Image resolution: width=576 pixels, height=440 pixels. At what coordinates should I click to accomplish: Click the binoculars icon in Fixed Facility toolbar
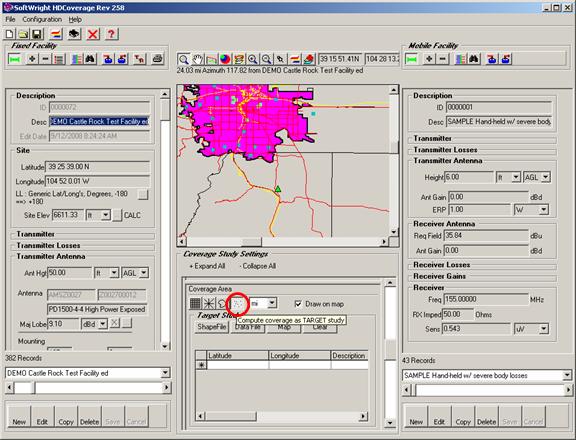[x=90, y=59]
